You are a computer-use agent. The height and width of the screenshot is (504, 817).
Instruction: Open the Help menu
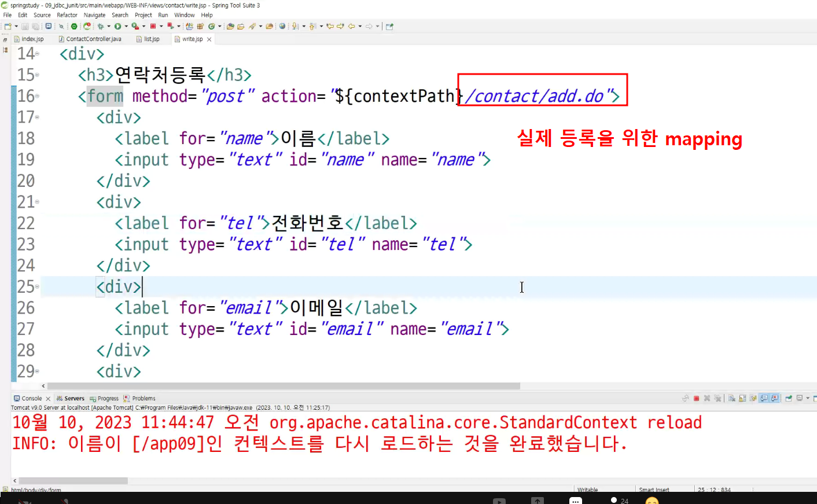207,15
